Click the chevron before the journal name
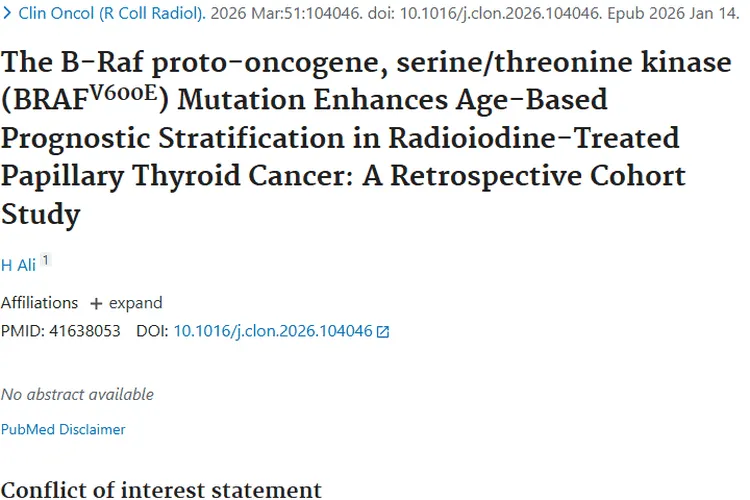This screenshot has height=500, width=750. coord(7,15)
